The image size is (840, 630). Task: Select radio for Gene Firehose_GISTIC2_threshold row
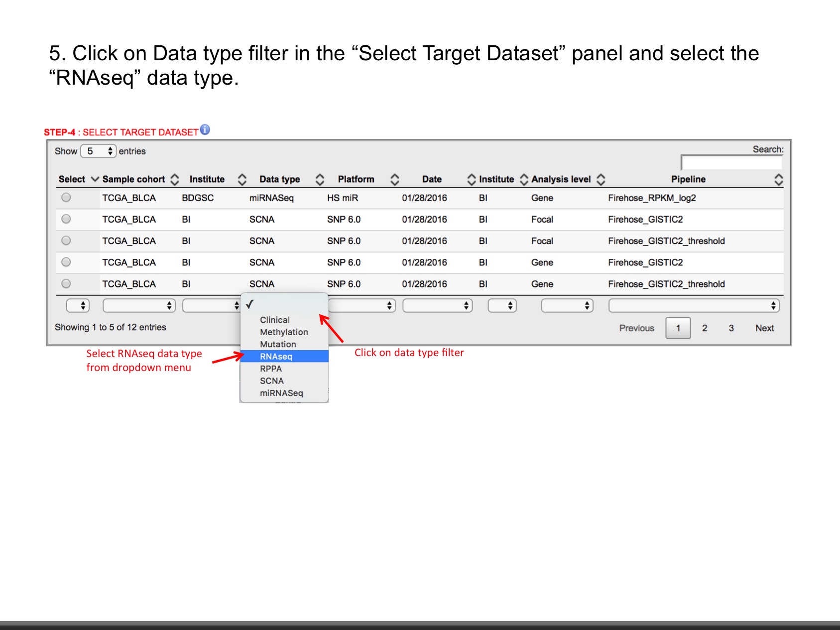[x=66, y=284]
